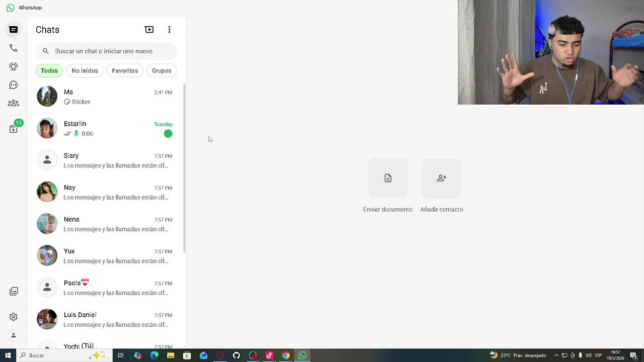
Task: Click the chat list scrollbar
Action: (x=184, y=168)
